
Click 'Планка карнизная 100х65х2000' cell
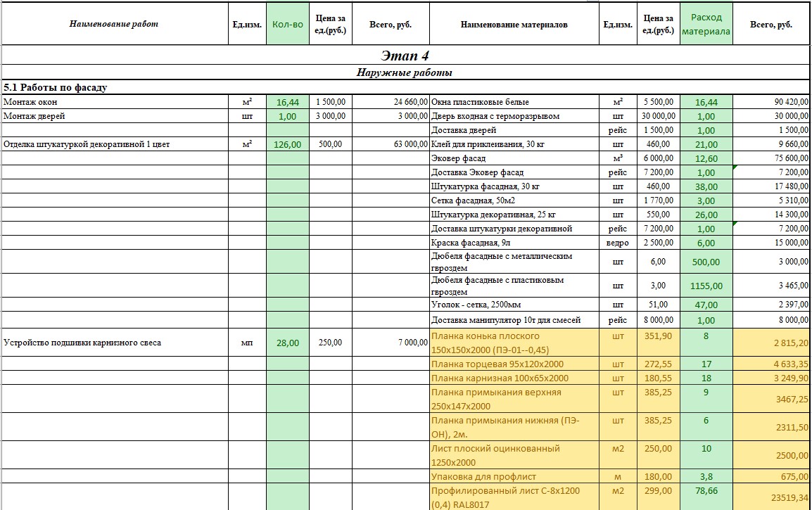[514, 378]
